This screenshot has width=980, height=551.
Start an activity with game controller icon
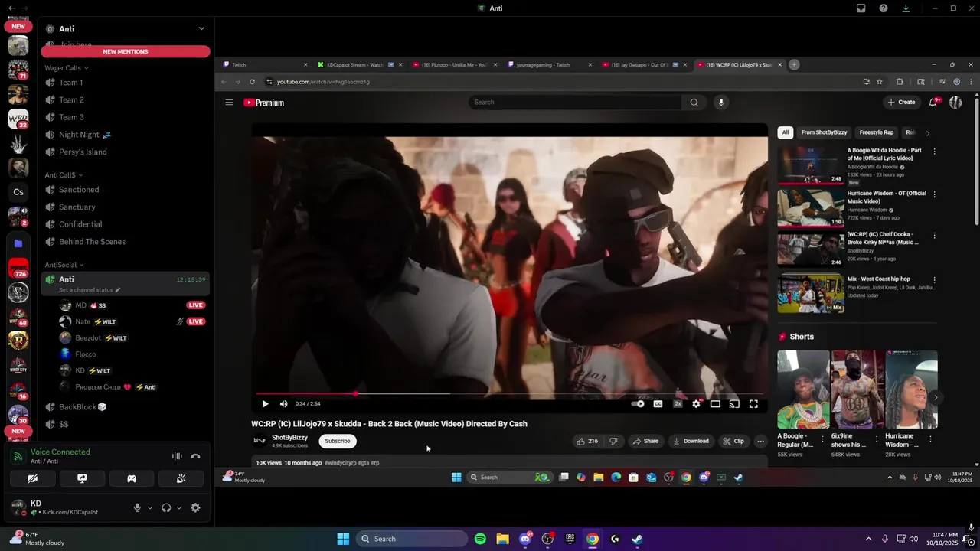(132, 478)
